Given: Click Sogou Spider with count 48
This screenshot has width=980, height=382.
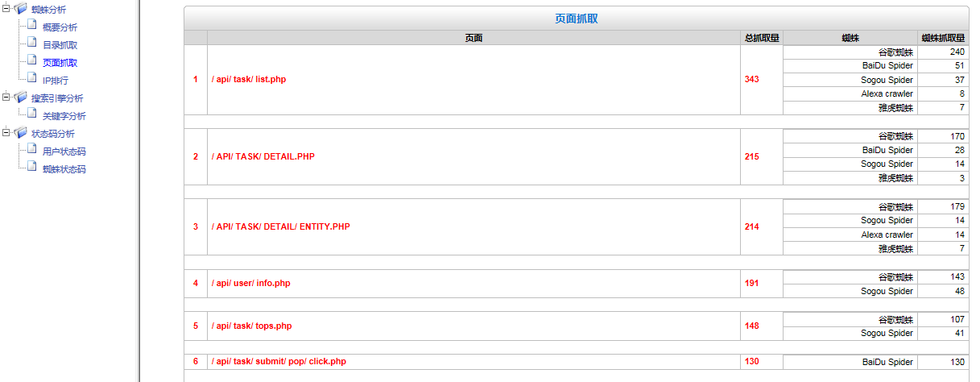Looking at the screenshot, I should 887,291.
